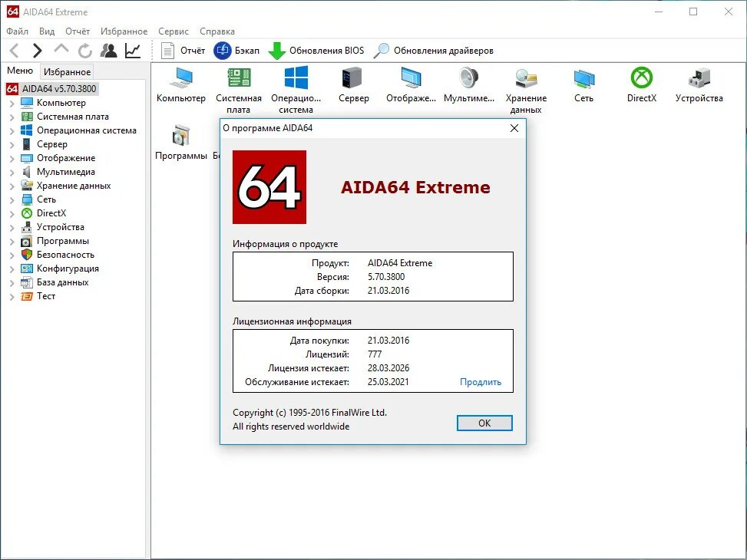The image size is (747, 560).
Task: Select AIDA64 v5.70.3800 root tree node
Action: click(52, 88)
